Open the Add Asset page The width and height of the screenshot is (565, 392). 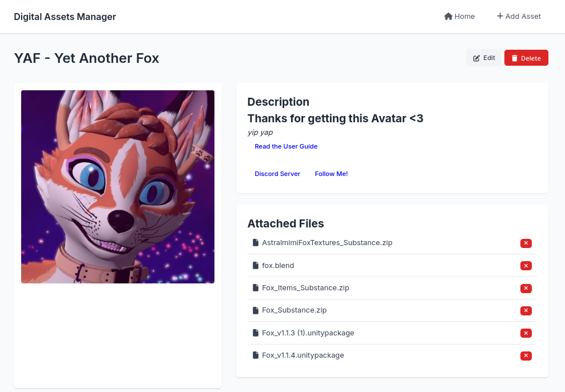(x=519, y=16)
